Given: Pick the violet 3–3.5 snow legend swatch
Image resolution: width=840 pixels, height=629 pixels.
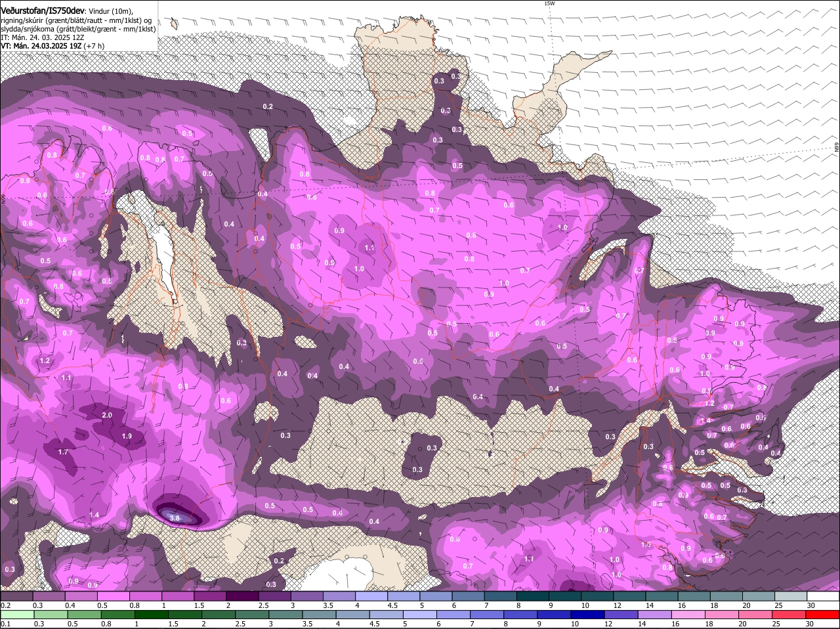Looking at the screenshot, I should 306,596.
